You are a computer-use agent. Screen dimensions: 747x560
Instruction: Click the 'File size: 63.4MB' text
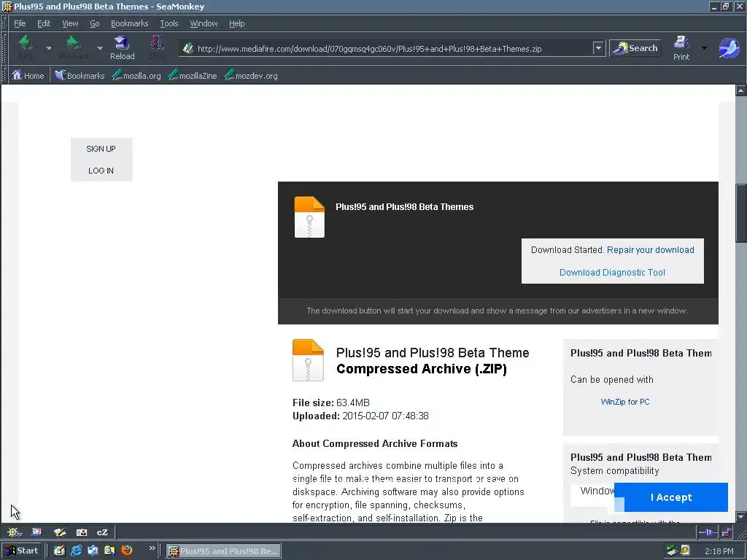pyautogui.click(x=331, y=402)
